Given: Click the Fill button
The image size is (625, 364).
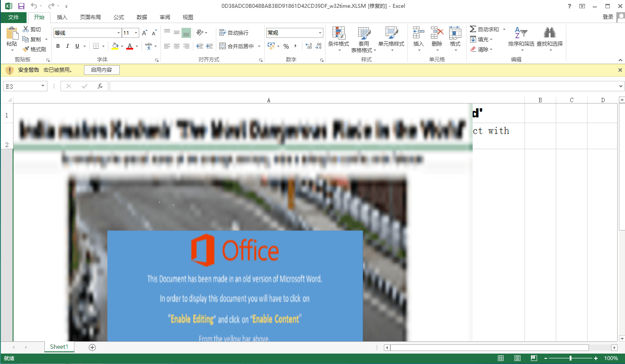Looking at the screenshot, I should pyautogui.click(x=481, y=39).
